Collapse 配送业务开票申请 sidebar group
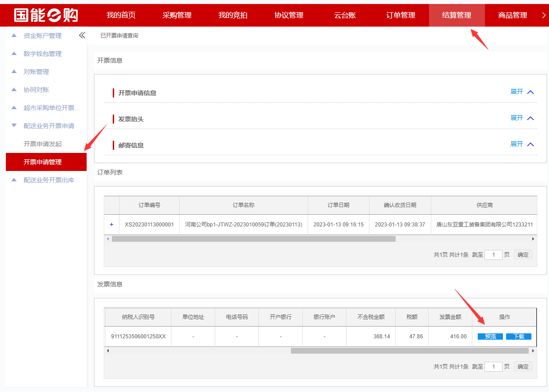The width and height of the screenshot is (549, 392). pyautogui.click(x=49, y=126)
